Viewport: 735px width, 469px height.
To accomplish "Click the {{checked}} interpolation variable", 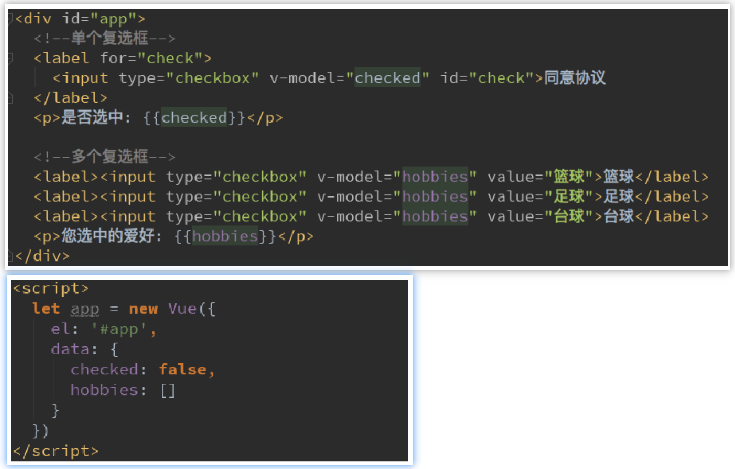I will click(194, 118).
